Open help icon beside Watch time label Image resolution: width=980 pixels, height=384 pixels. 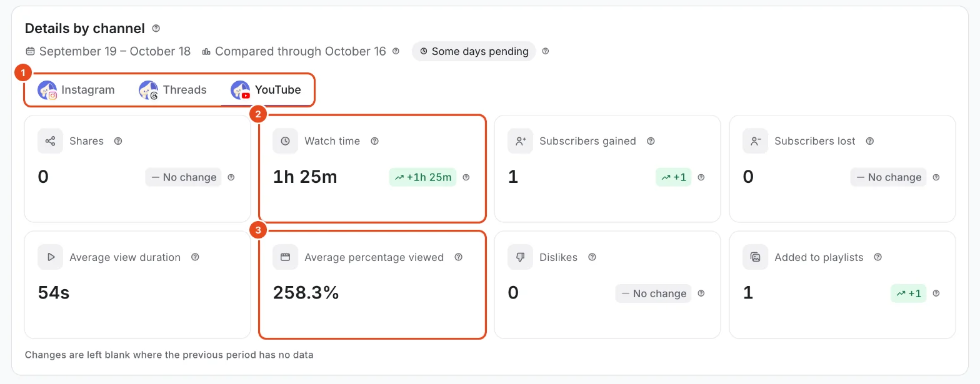[x=374, y=141]
